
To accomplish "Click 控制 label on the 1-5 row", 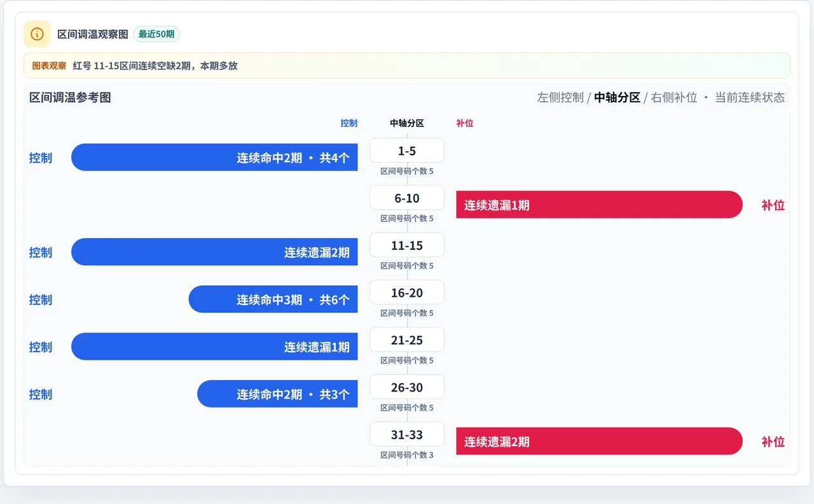I will [x=41, y=158].
